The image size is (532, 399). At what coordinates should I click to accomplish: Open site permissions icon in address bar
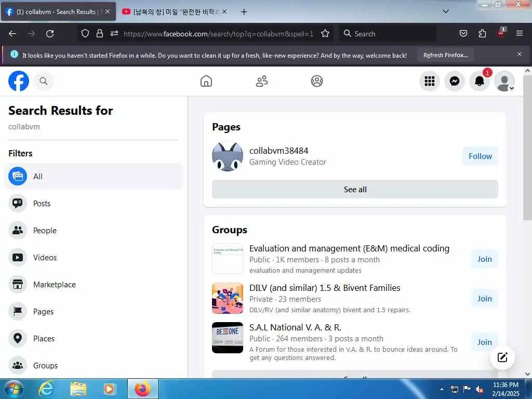114,33
